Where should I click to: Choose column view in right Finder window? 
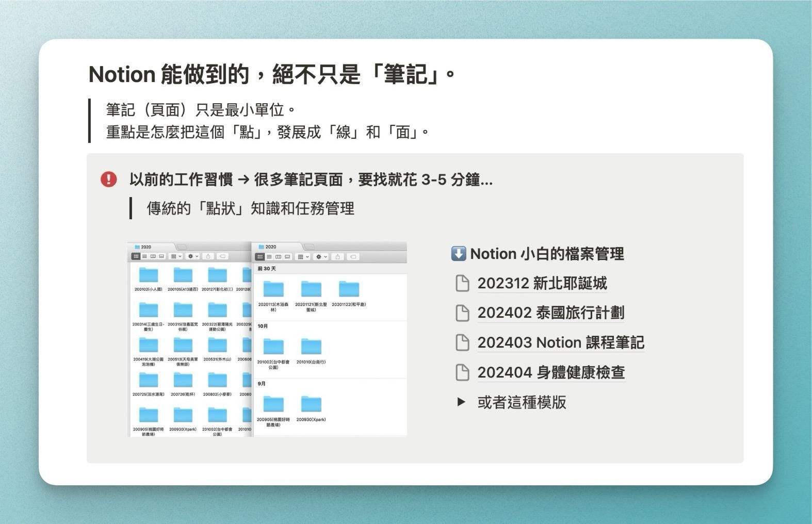[x=278, y=257]
